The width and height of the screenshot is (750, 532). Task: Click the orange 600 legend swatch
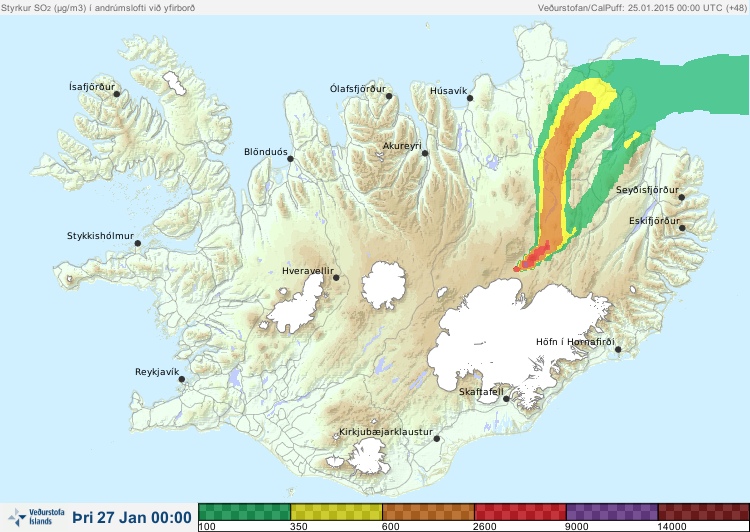point(429,512)
